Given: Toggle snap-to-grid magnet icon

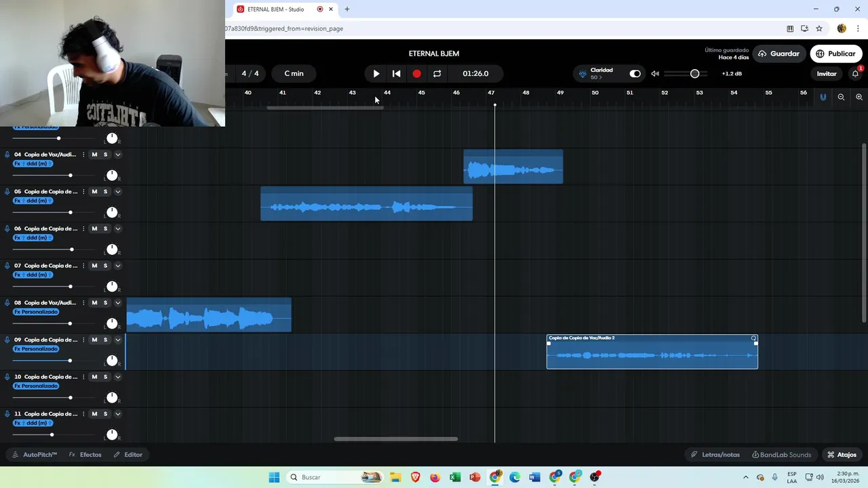Looking at the screenshot, I should (x=823, y=97).
